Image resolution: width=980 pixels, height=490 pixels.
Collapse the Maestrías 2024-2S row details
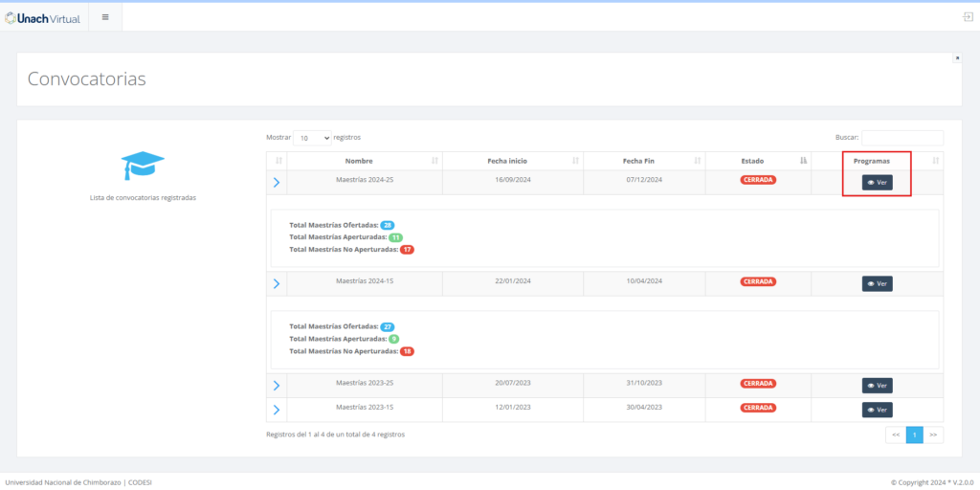(277, 182)
